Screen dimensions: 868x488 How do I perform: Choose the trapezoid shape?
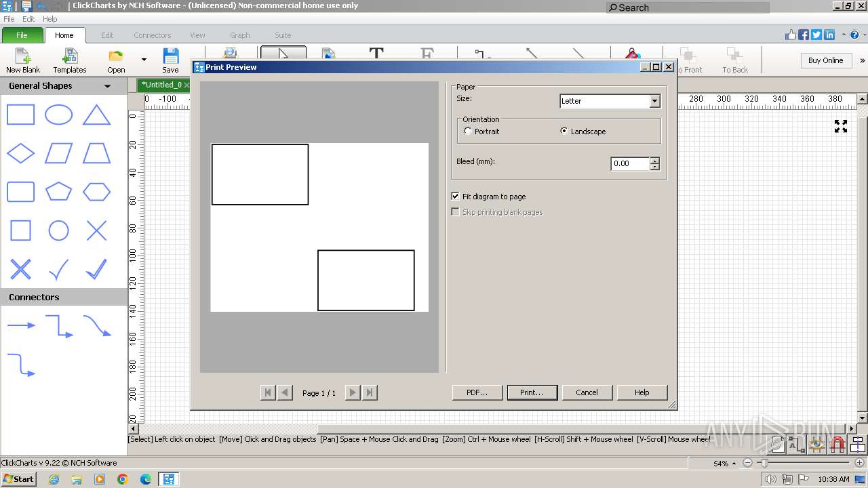(96, 153)
